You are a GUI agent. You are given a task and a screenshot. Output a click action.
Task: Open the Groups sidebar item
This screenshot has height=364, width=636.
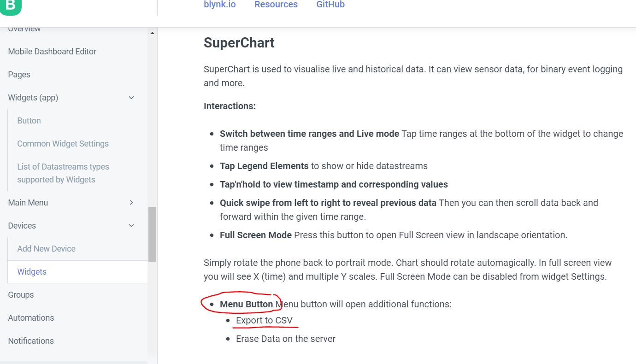21,295
